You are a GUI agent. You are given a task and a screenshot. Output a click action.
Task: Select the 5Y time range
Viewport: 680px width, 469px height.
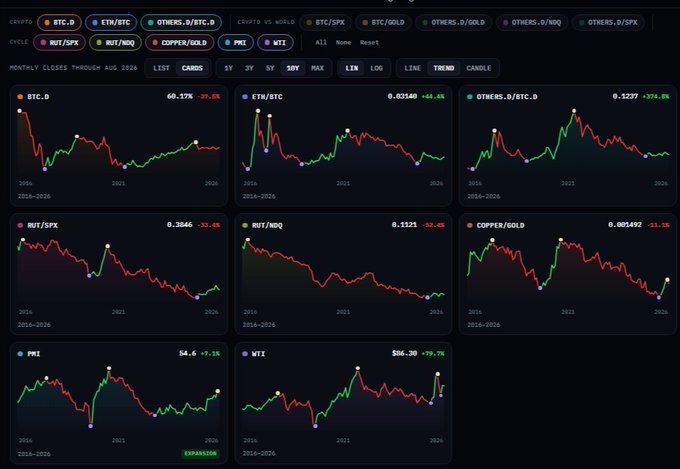[x=270, y=68]
